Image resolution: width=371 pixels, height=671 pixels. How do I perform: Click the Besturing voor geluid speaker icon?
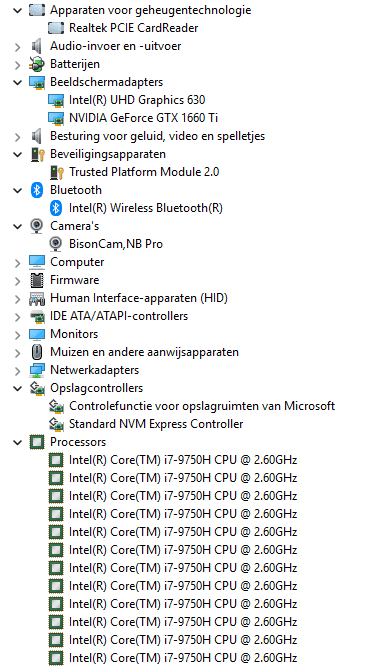click(37, 136)
